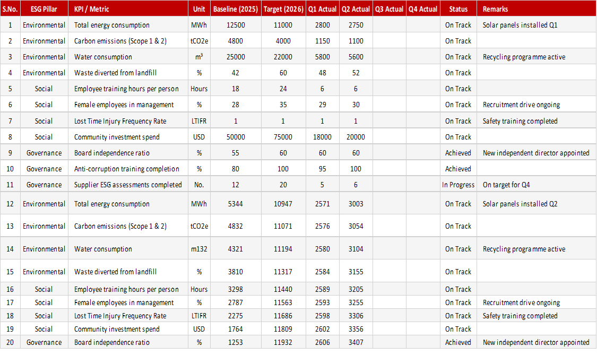Select the m³ unit cell in row 3
This screenshot has width=597, height=364.
[199, 57]
